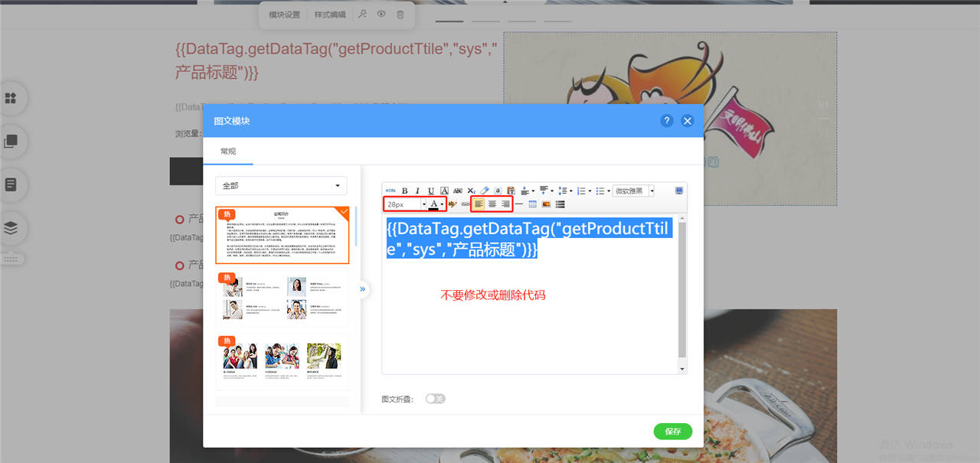Image resolution: width=980 pixels, height=463 pixels.
Task: Click the template list scrollbar
Action: [356, 227]
